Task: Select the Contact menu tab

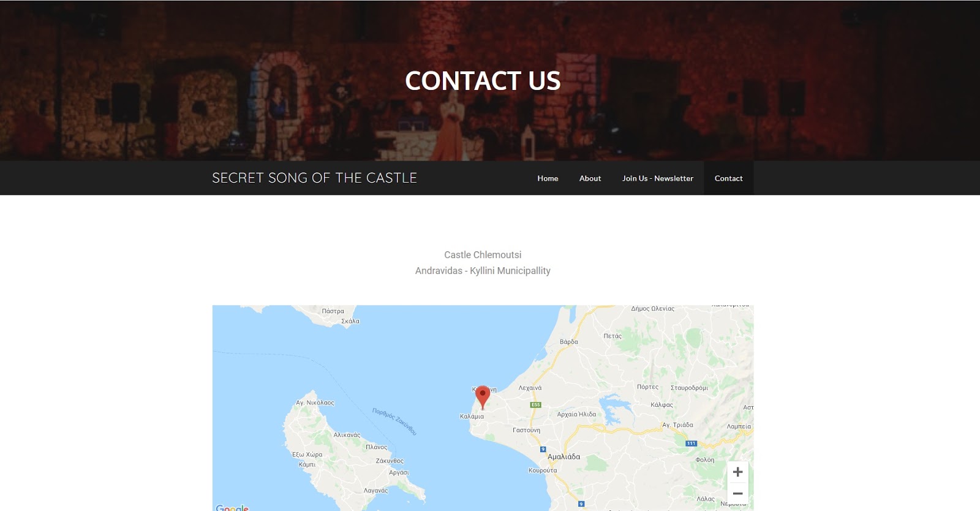Action: click(x=728, y=178)
